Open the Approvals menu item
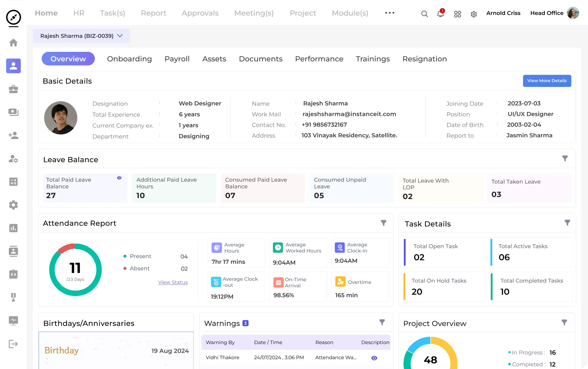Screen dimensions: 588x369 [x=200, y=13]
